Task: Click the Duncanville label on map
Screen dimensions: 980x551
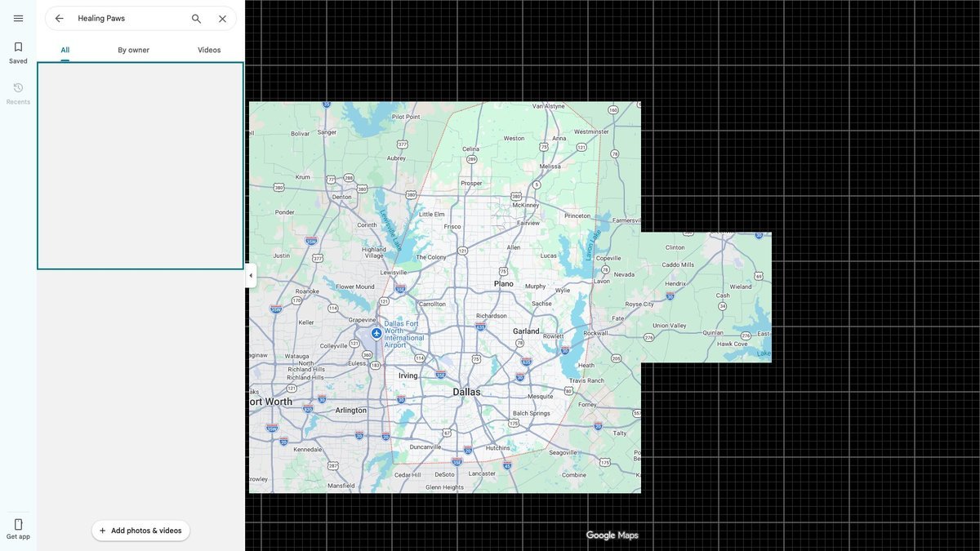Action: pyautogui.click(x=425, y=447)
